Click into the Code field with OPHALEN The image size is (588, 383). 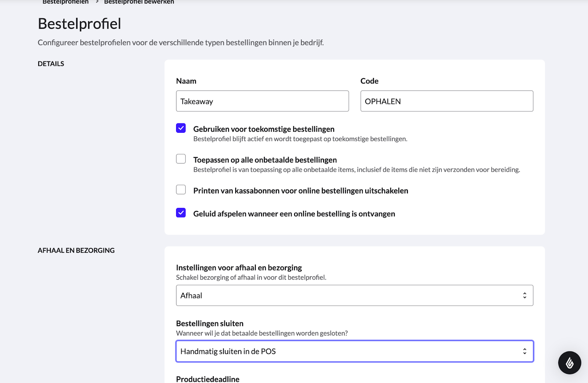447,101
